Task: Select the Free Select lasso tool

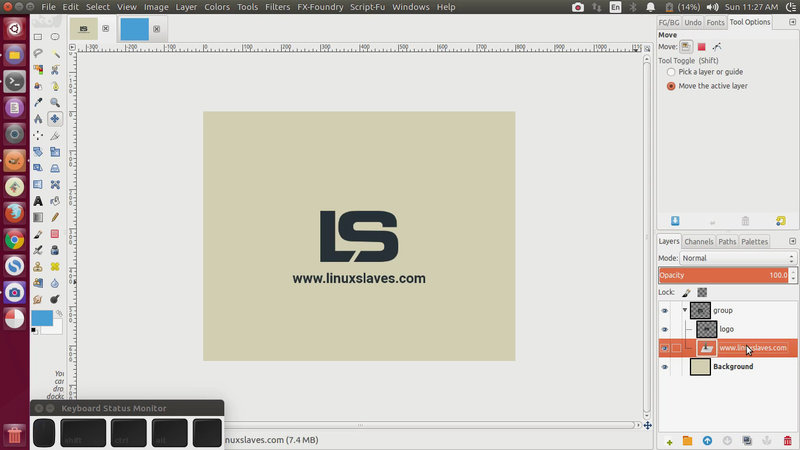Action: tap(38, 53)
